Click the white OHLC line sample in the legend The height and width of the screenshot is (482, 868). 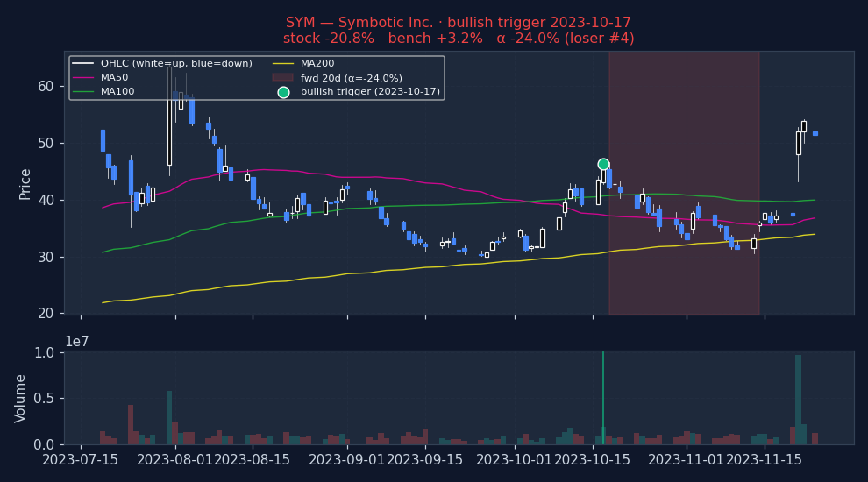coord(83,64)
